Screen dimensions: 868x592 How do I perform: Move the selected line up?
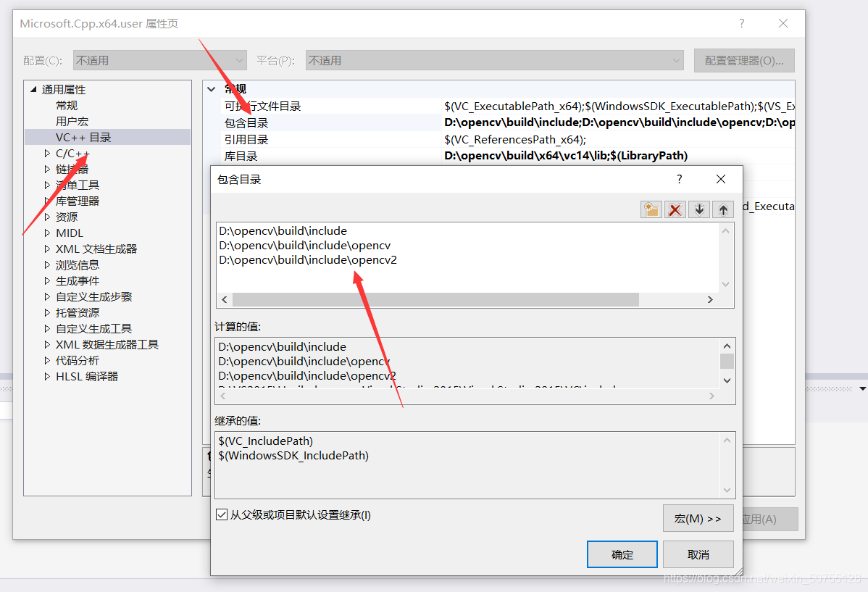pos(723,209)
